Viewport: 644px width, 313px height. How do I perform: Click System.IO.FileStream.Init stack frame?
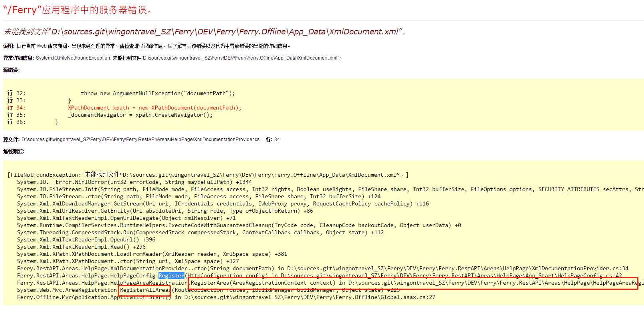330,189
